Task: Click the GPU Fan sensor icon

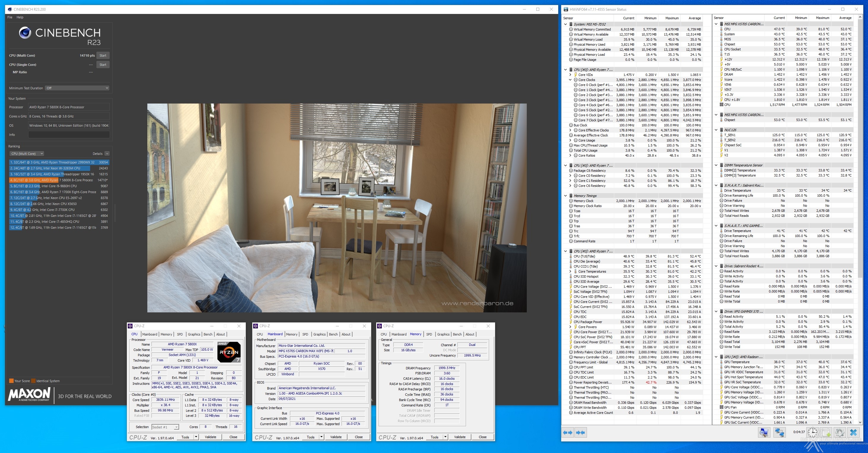Action: 722,408
